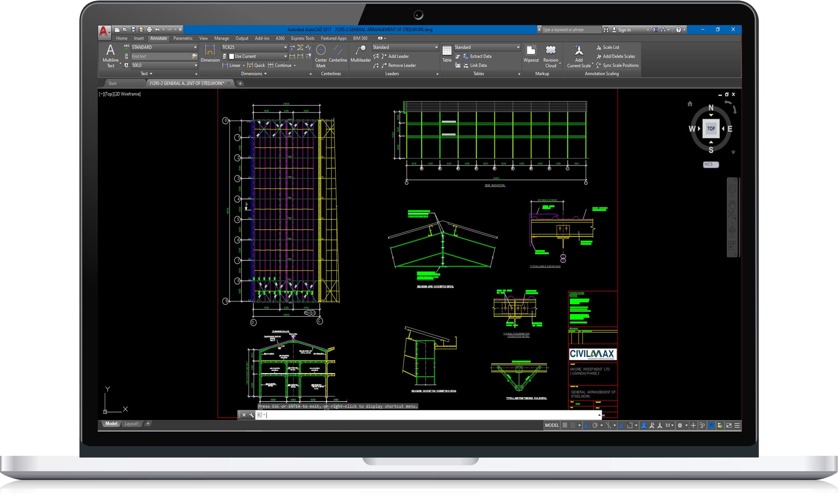Viewport: 838px width, 504px height.
Task: Select the Multileader tool
Action: click(360, 53)
